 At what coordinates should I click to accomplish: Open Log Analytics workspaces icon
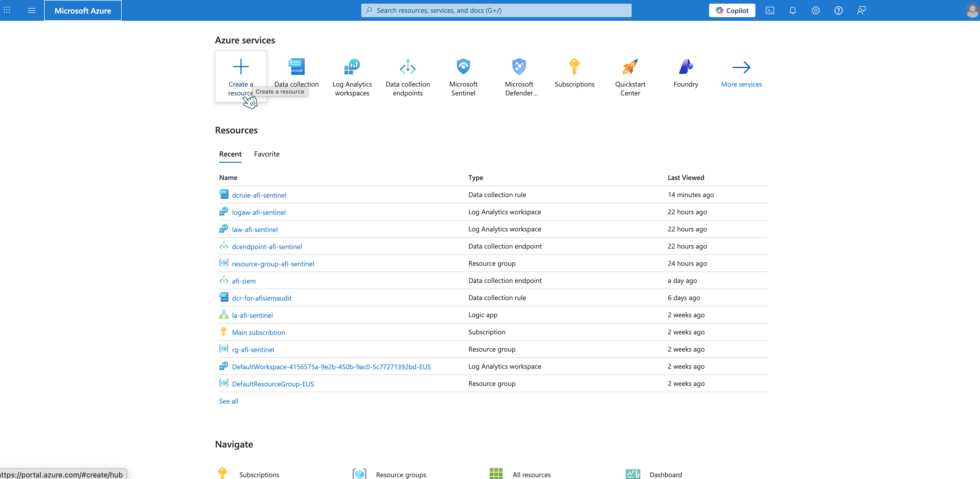tap(352, 67)
